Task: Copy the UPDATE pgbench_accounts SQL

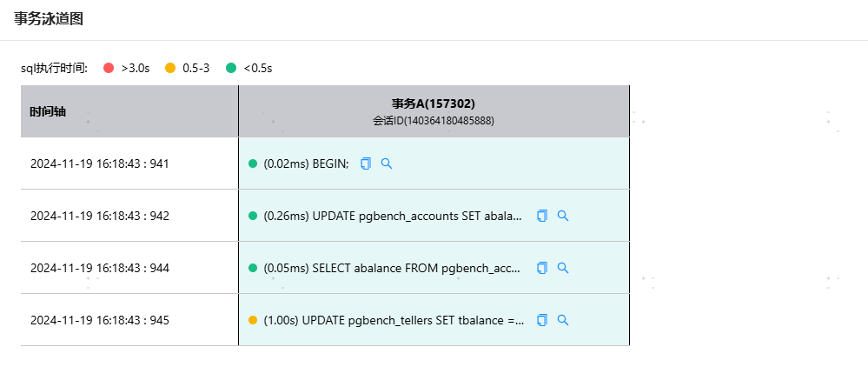Action: pyautogui.click(x=542, y=216)
